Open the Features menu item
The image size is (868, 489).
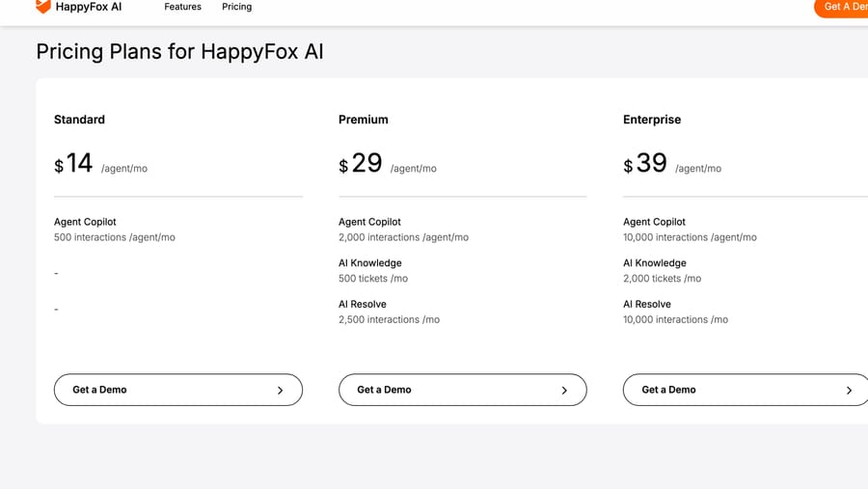point(182,7)
